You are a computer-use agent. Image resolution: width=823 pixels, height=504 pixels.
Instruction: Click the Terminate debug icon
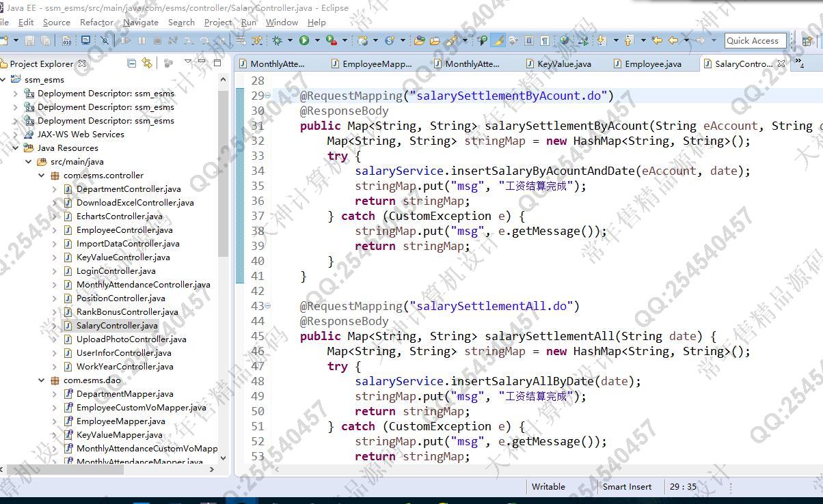[x=157, y=41]
